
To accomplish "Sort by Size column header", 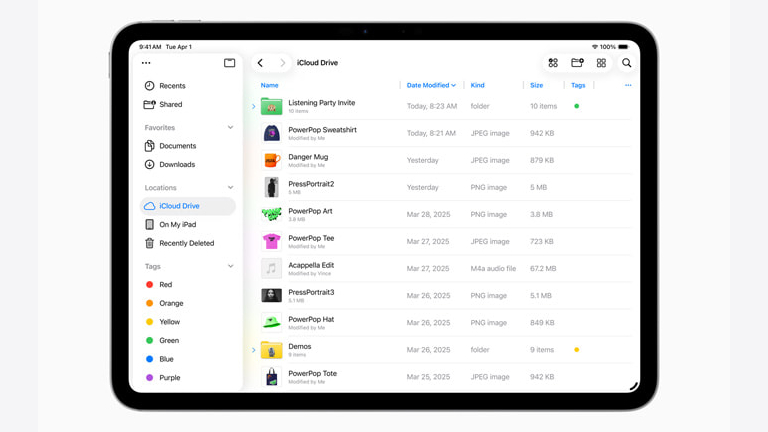I will click(536, 85).
